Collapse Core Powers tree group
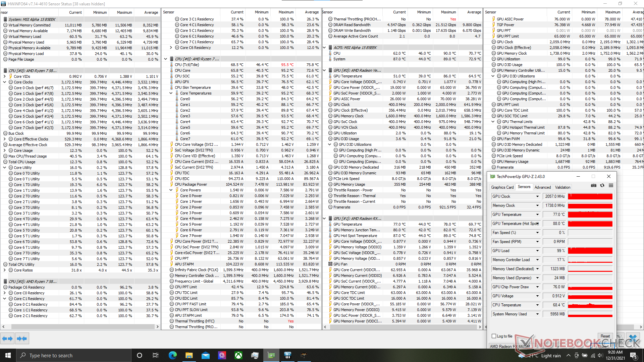Viewport: 644px width, 362px height. coord(171,190)
